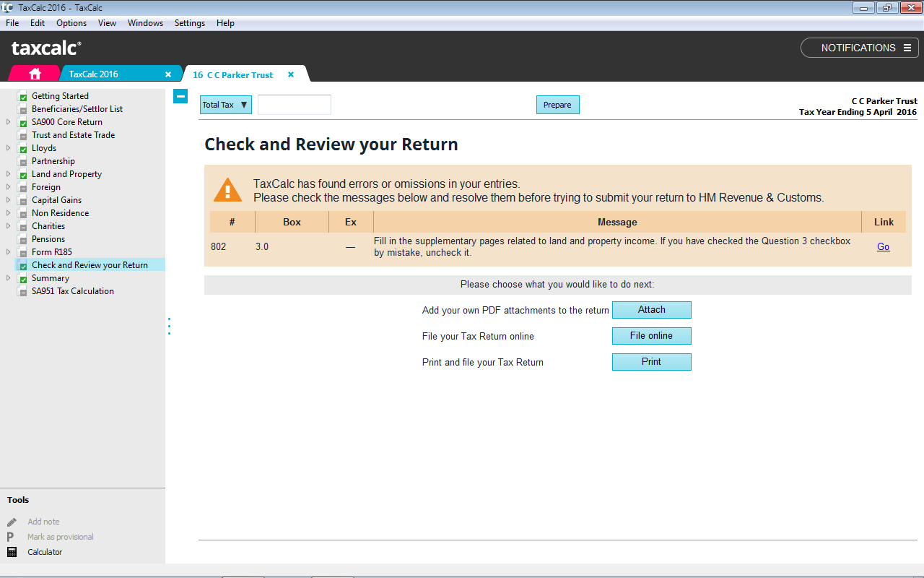
Task: Click the sidebar splitter handle dots
Action: (169, 327)
